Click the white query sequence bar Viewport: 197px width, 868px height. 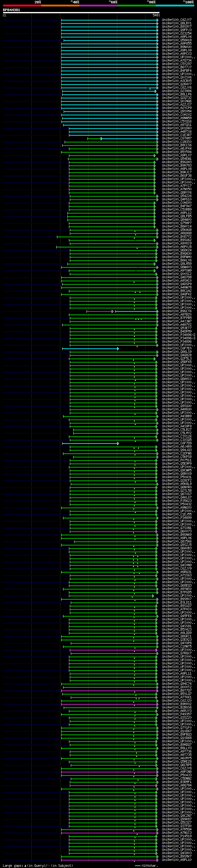point(81,13)
